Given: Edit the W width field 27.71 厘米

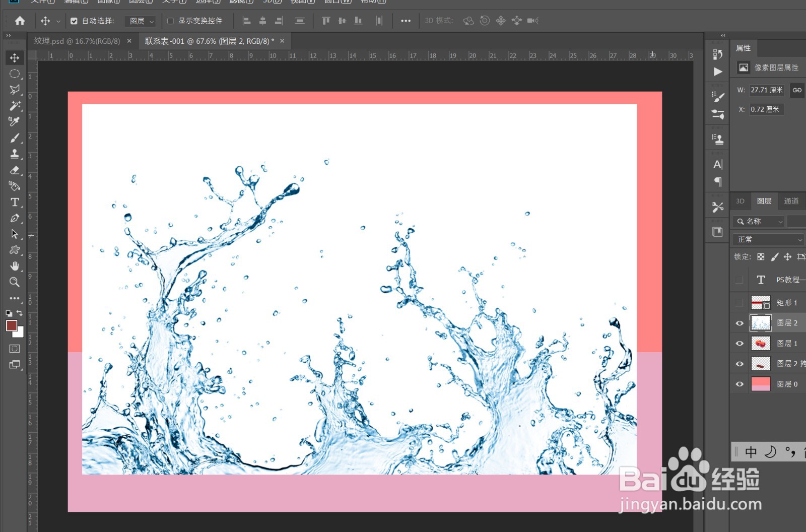Looking at the screenshot, I should click(767, 90).
